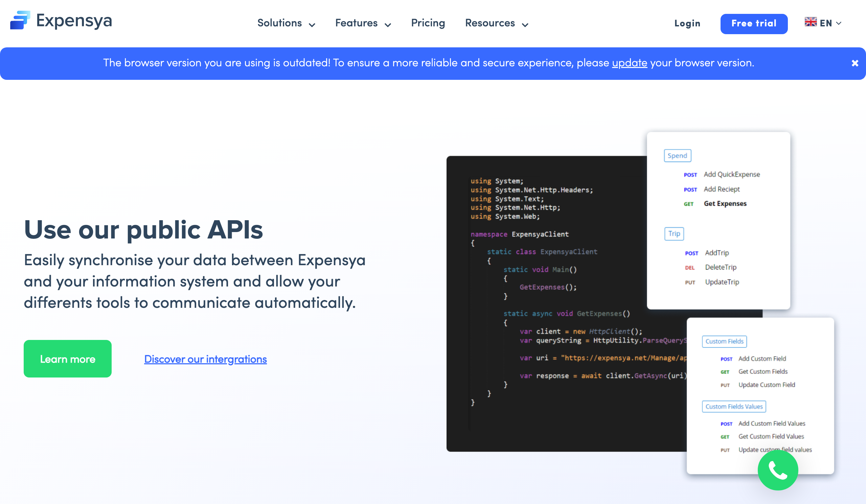Expand the Solutions menu
866x504 pixels.
coord(286,23)
